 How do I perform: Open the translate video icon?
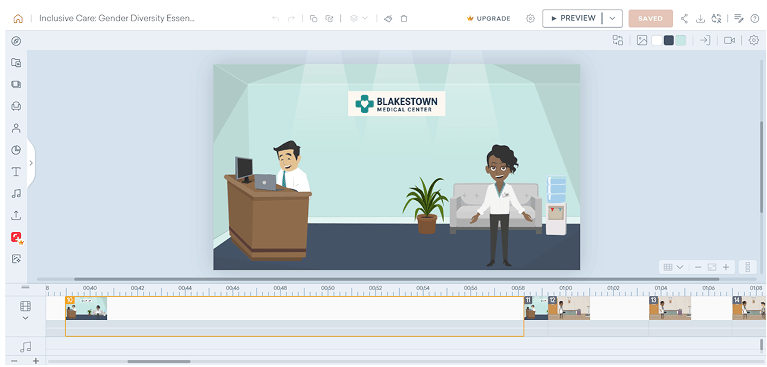pyautogui.click(x=717, y=19)
